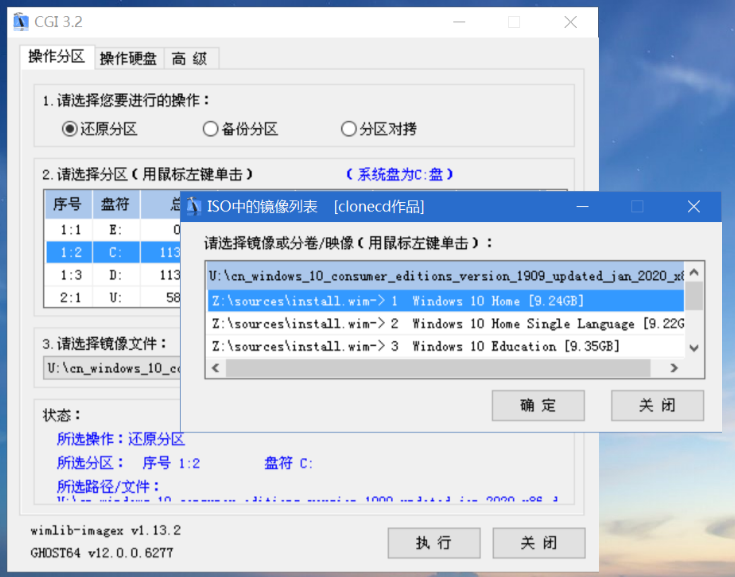Click the 盘符 column header
The width and height of the screenshot is (735, 577).
[x=116, y=204]
